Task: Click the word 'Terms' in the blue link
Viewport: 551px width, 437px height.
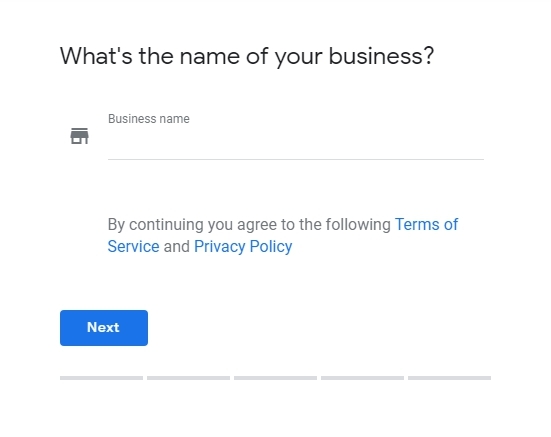Action: click(x=417, y=224)
